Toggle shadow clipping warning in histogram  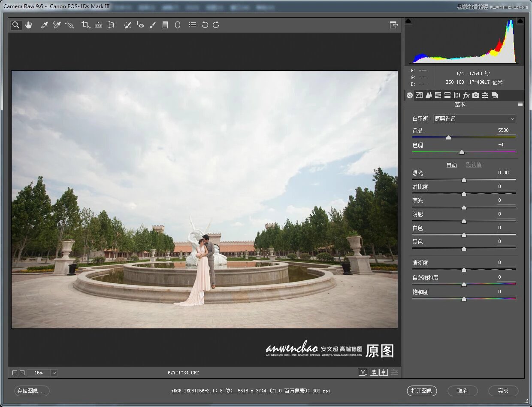point(408,21)
